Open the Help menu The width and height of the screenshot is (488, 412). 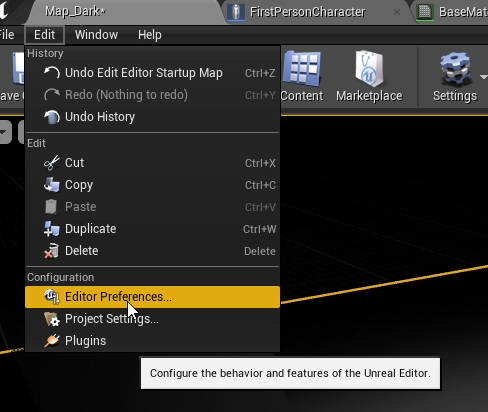point(150,35)
